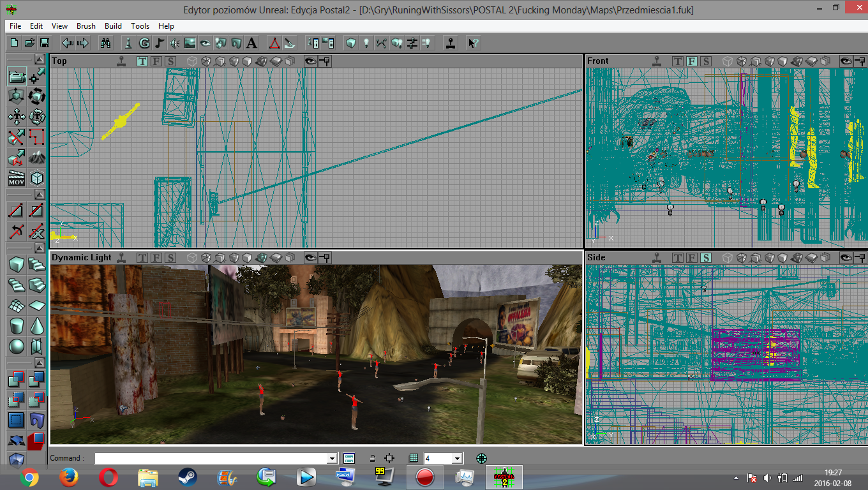
Task: Select the Brush Clipping tool
Action: tap(17, 137)
